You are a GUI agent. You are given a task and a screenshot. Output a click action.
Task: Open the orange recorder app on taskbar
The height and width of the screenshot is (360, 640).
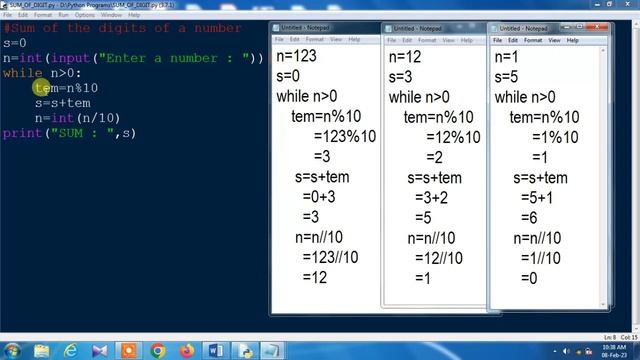129,351
